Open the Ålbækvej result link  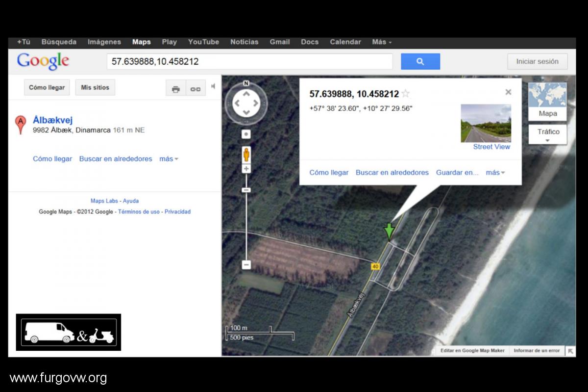pyautogui.click(x=53, y=120)
